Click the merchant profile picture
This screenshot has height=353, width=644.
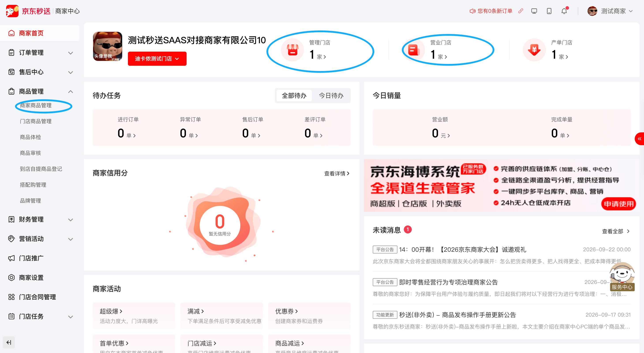point(107,46)
